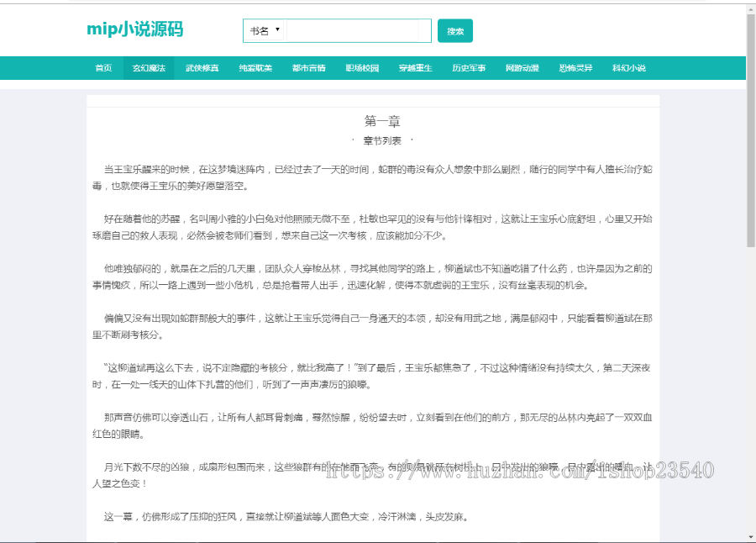756x543 pixels.
Task: Select the 职场校园 category
Action: (361, 68)
